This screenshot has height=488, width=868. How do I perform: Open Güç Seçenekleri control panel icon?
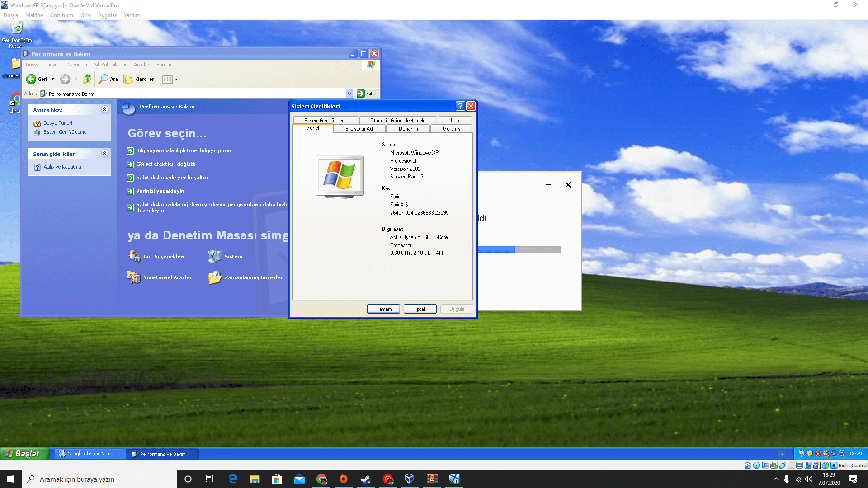[x=133, y=256]
